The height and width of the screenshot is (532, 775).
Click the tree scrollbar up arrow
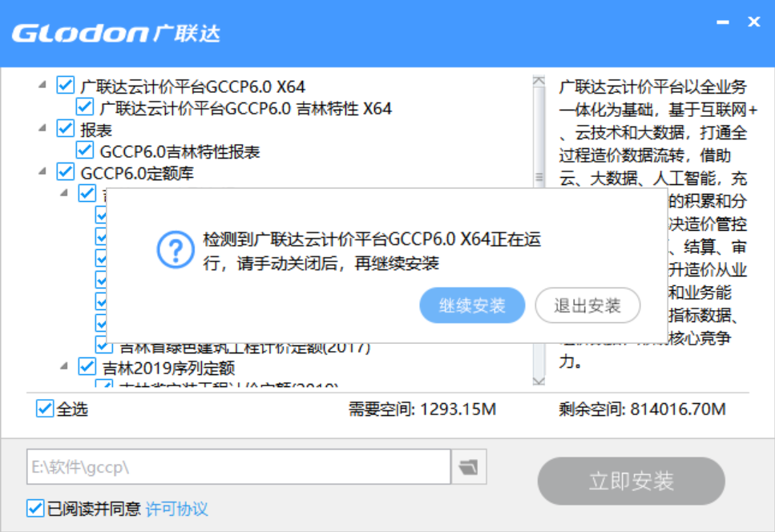coord(539,81)
